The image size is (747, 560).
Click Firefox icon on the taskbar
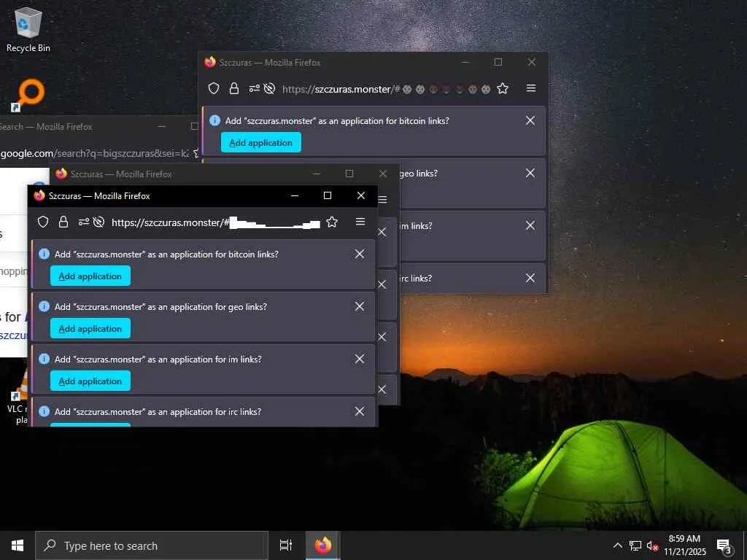click(322, 545)
